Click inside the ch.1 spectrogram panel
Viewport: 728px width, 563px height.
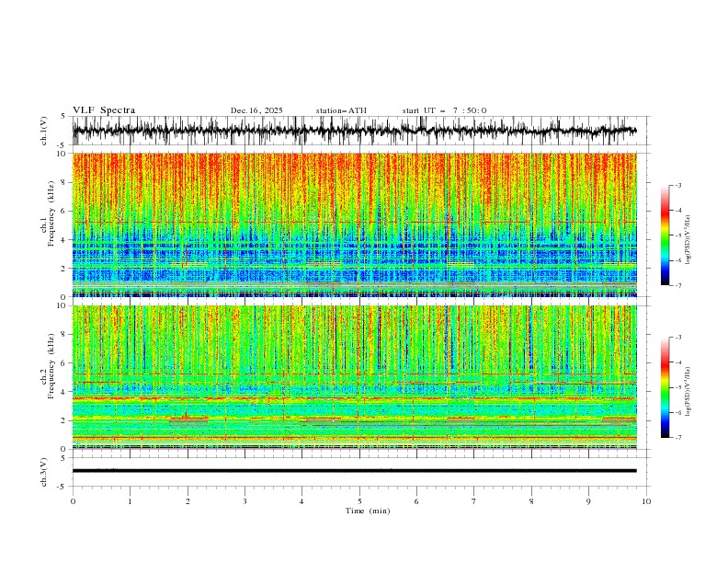(354, 224)
